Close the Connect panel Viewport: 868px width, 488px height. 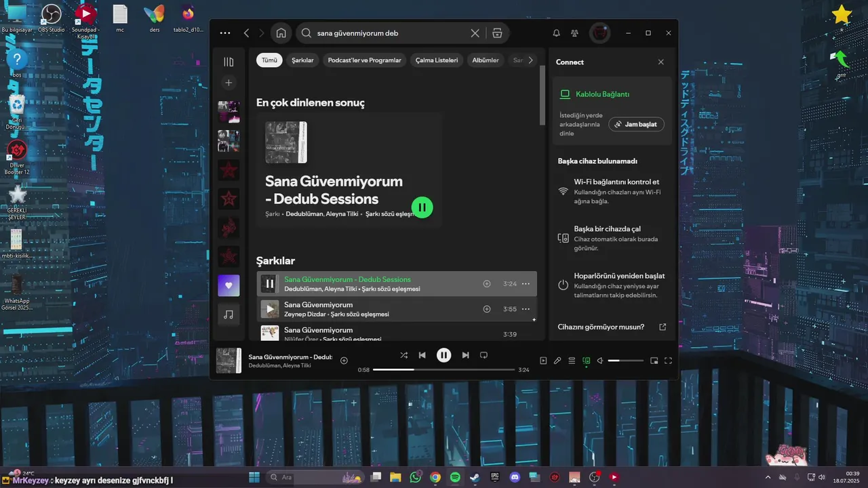tap(661, 62)
